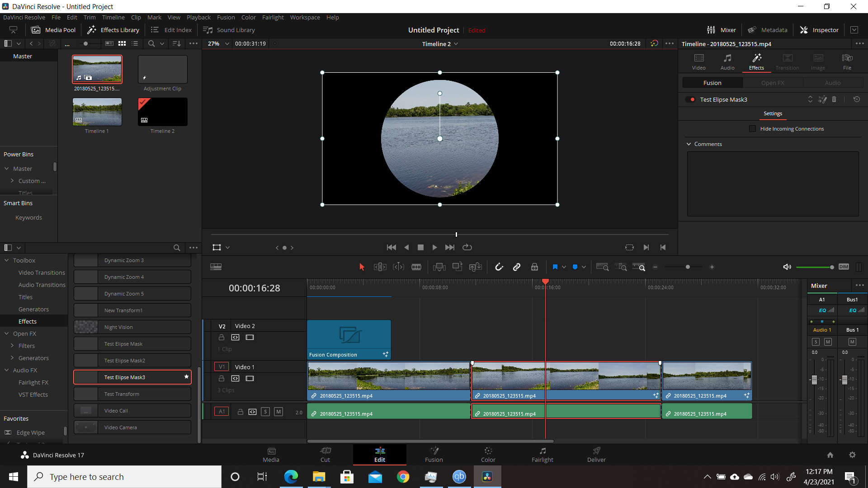Mute Audio 1 track with M button
The width and height of the screenshot is (868, 488).
click(278, 412)
